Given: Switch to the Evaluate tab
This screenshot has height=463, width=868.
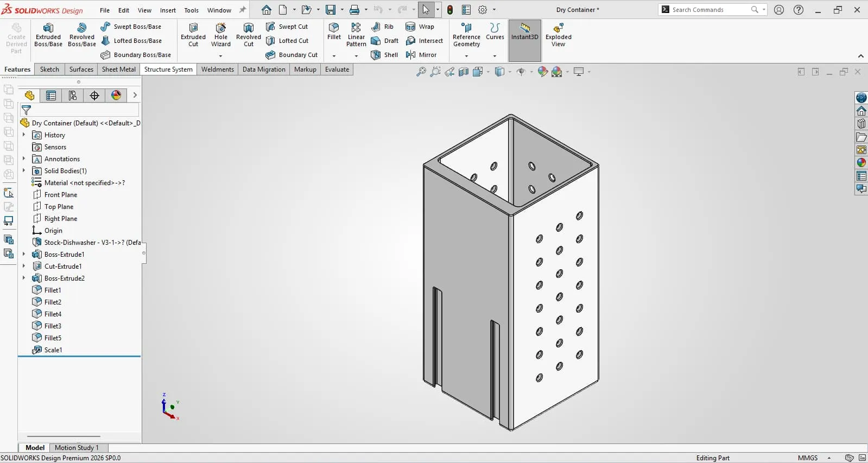Looking at the screenshot, I should tap(337, 69).
